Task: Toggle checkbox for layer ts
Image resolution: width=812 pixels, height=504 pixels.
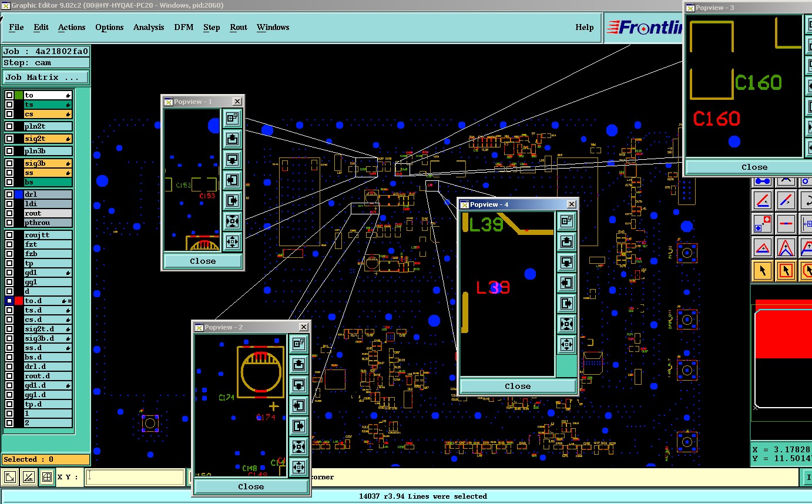Action: click(x=9, y=105)
